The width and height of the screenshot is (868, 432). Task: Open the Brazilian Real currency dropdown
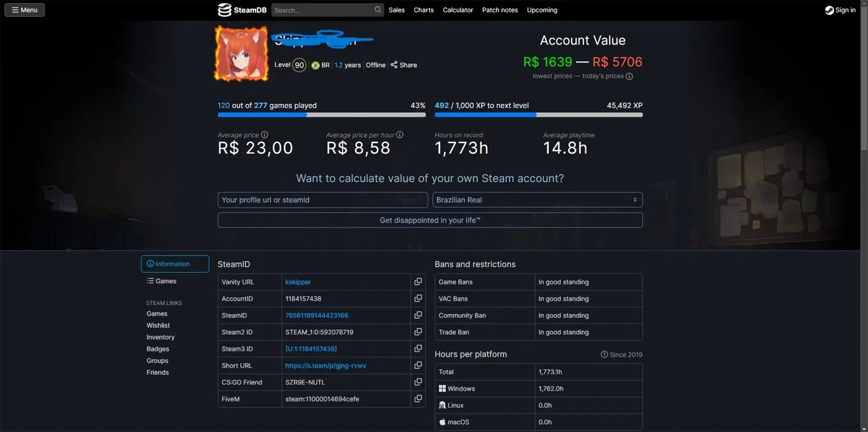(538, 200)
